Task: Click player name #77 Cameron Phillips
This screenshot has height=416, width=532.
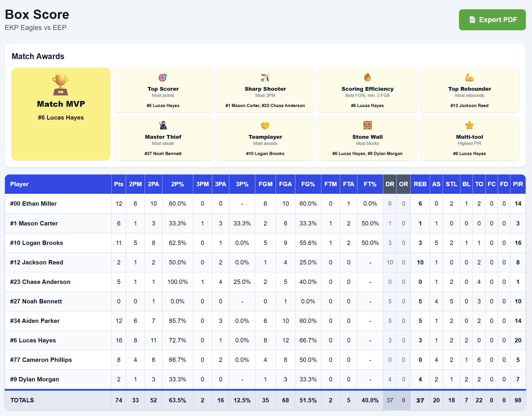Action: point(41,360)
